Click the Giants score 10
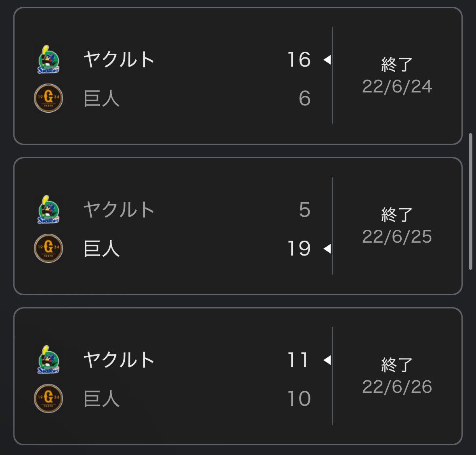This screenshot has height=455, width=476. 299,398
